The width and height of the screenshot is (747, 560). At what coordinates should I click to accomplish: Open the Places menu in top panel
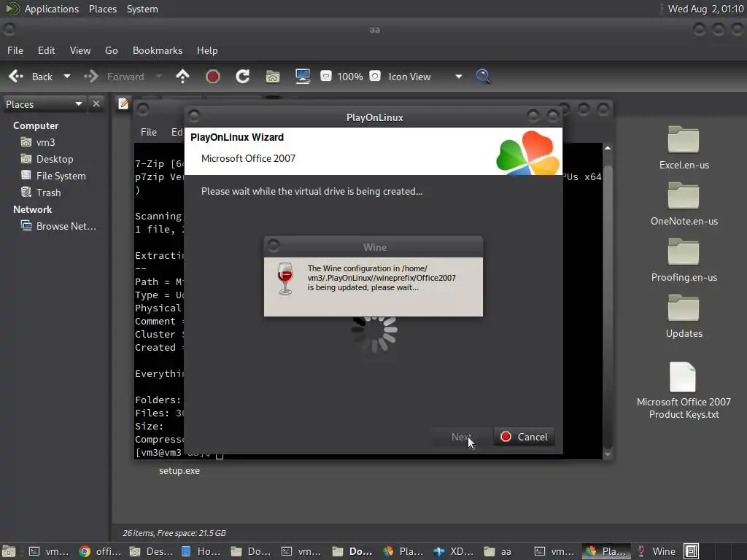coord(103,9)
